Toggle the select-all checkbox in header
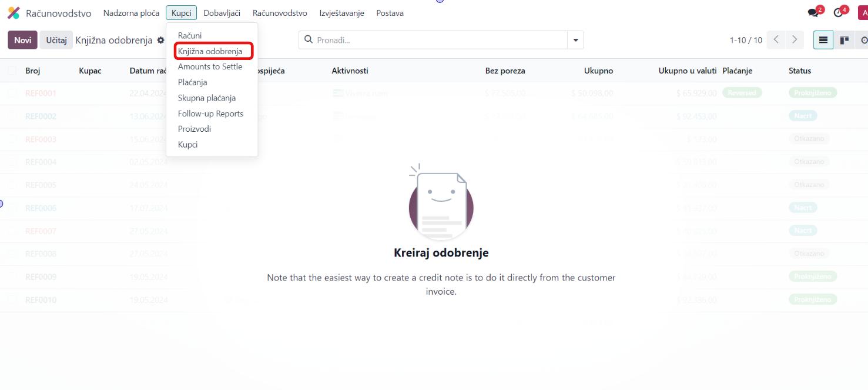868x390 pixels. [x=12, y=71]
